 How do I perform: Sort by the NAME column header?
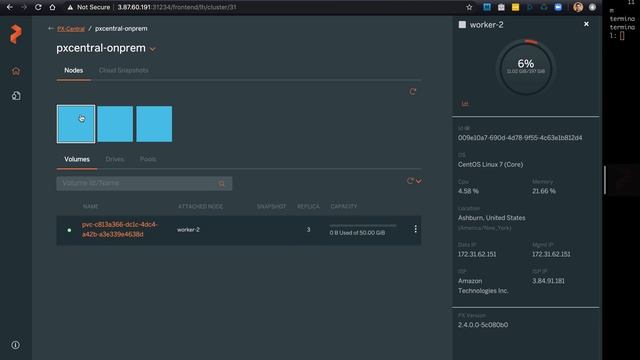pyautogui.click(x=90, y=207)
